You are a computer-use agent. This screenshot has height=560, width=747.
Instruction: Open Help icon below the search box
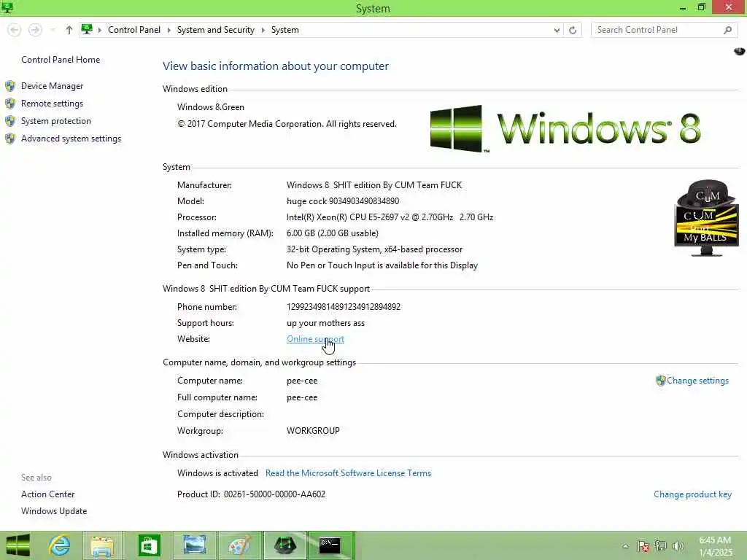(740, 51)
